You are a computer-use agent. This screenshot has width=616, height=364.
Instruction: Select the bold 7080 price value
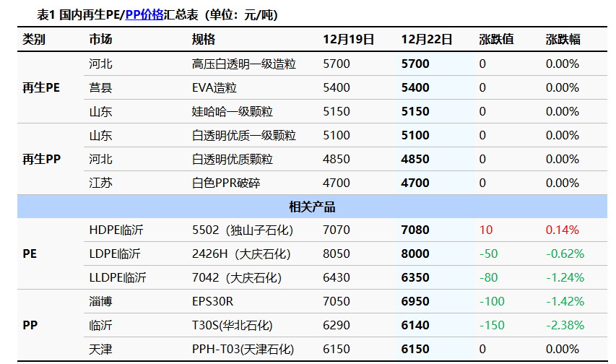coord(415,230)
